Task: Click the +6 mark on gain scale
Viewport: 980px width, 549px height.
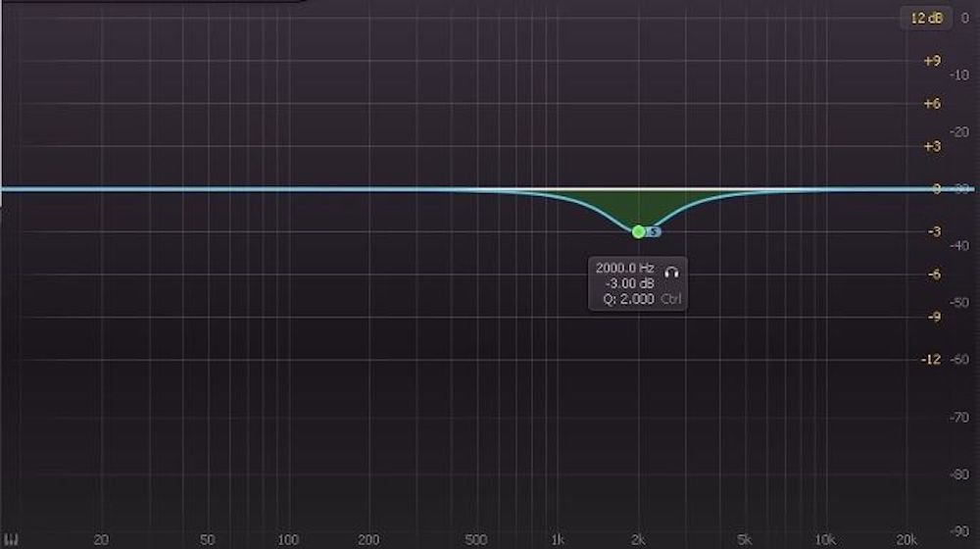Action: (932, 104)
